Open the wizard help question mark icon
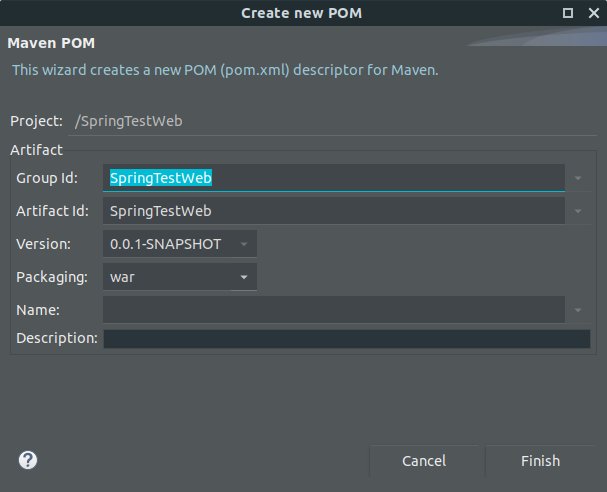607x492 pixels. (x=28, y=460)
